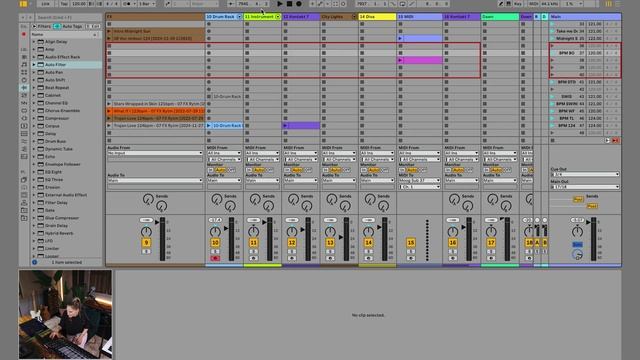Click the MIDI Arrangement Overdub plus icon
This screenshot has height=360, width=640.
pyautogui.click(x=312, y=4)
